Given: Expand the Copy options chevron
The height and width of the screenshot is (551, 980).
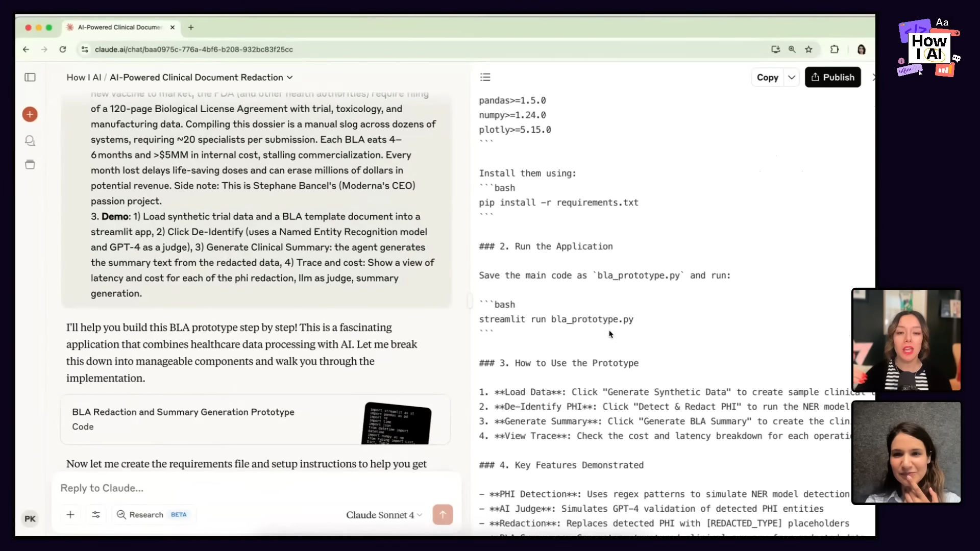Looking at the screenshot, I should click(792, 77).
